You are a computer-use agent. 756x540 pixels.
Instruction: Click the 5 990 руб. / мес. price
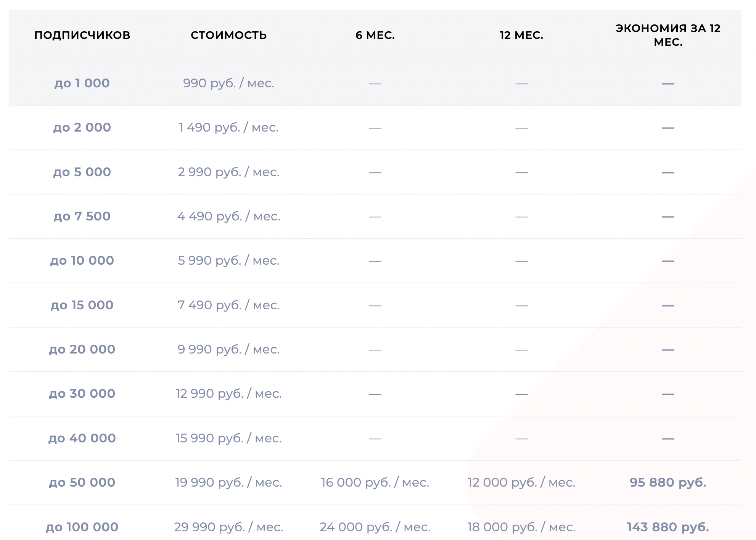(x=228, y=260)
